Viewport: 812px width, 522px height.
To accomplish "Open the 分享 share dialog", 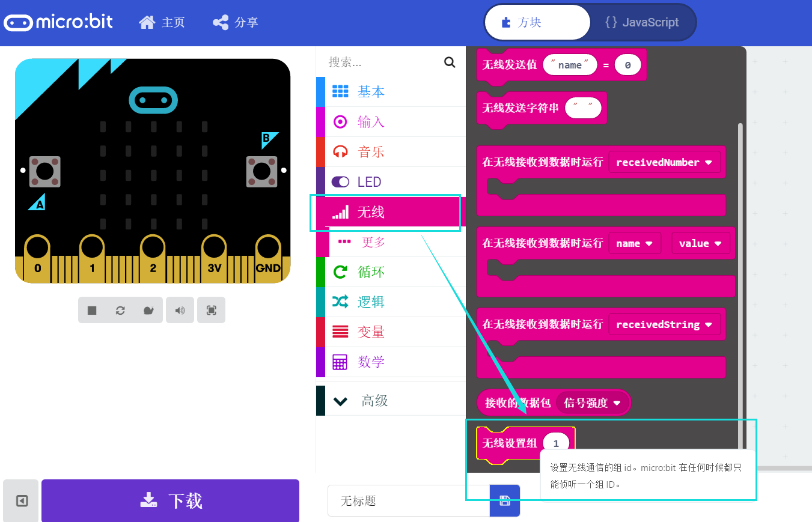I will (x=236, y=22).
